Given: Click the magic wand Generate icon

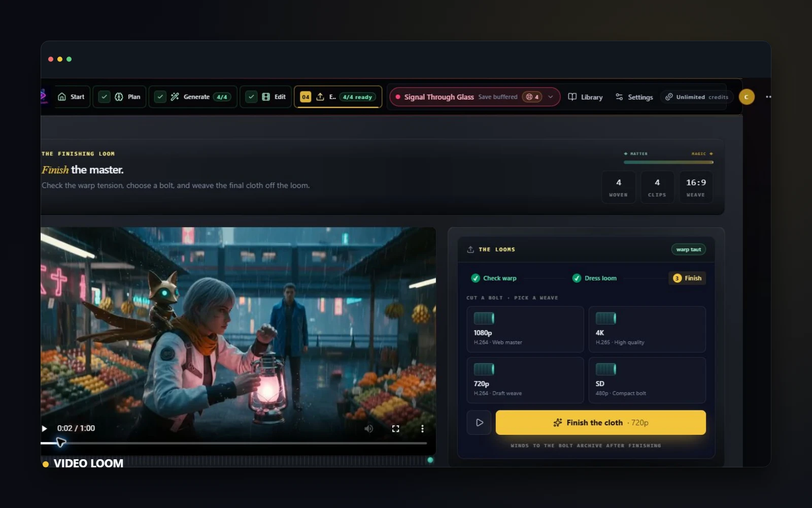Looking at the screenshot, I should tap(175, 97).
